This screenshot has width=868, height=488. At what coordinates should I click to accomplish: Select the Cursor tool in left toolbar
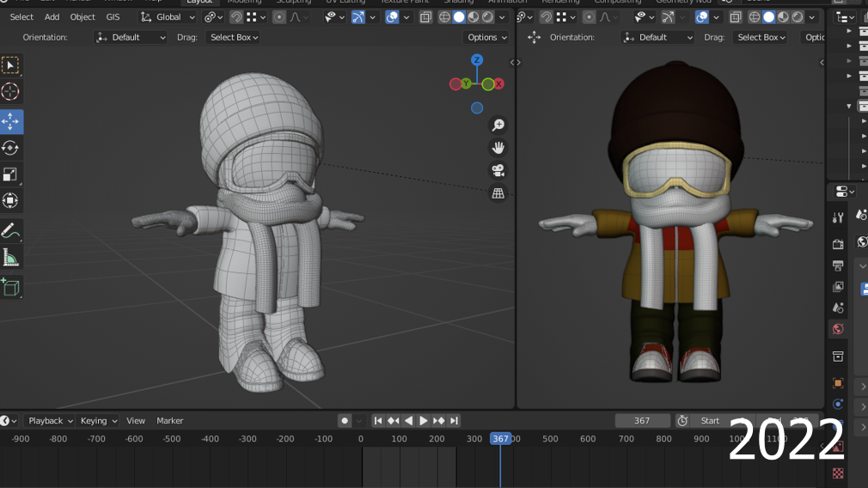(10, 92)
